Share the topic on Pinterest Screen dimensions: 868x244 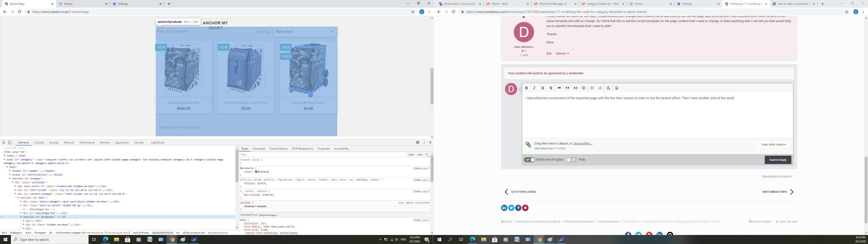tap(525, 208)
